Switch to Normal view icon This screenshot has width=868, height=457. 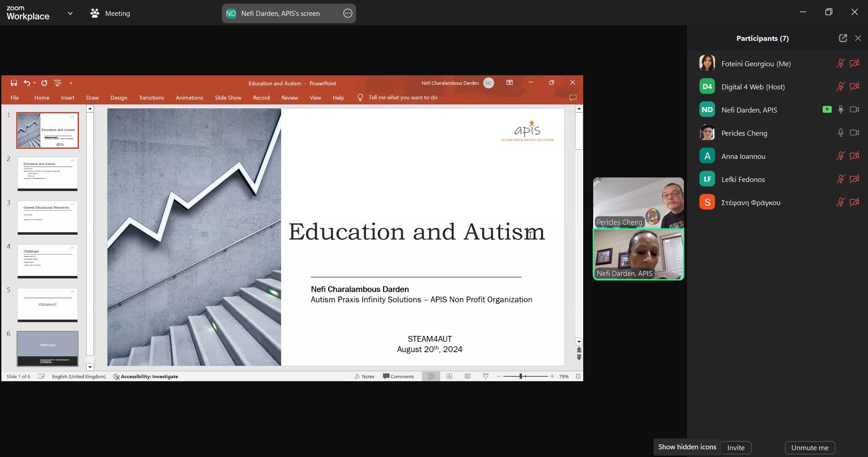pos(431,377)
